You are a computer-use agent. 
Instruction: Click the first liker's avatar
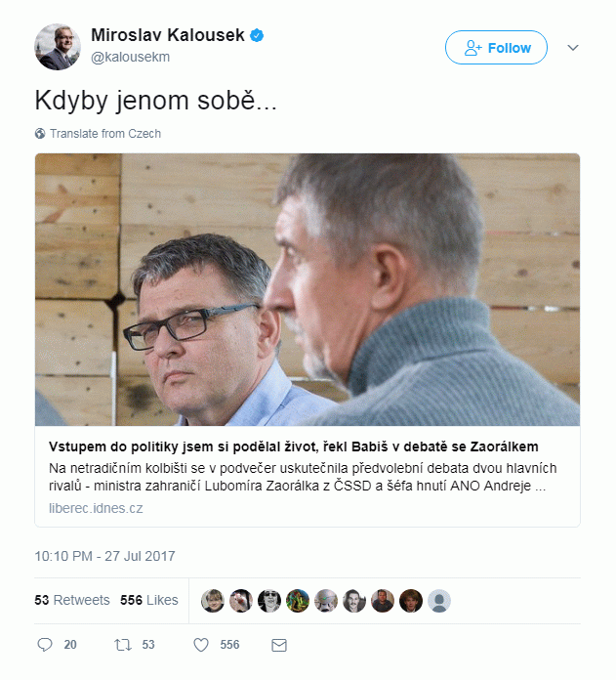tap(212, 601)
